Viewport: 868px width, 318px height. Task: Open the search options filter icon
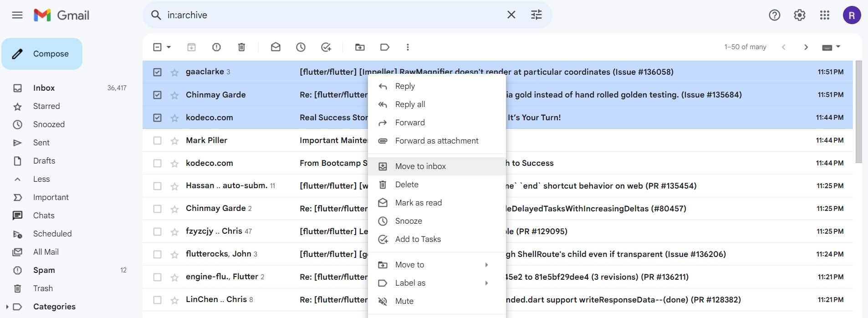click(536, 15)
